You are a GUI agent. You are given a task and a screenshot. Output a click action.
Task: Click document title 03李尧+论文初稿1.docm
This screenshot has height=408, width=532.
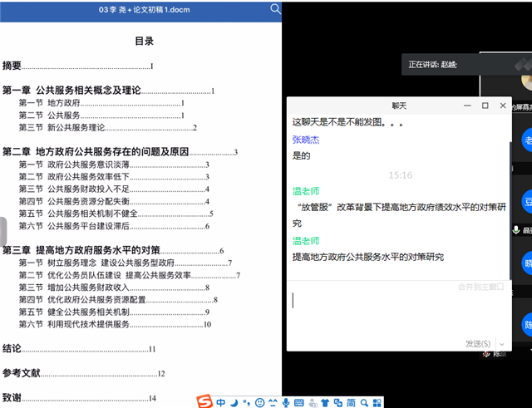(x=144, y=9)
